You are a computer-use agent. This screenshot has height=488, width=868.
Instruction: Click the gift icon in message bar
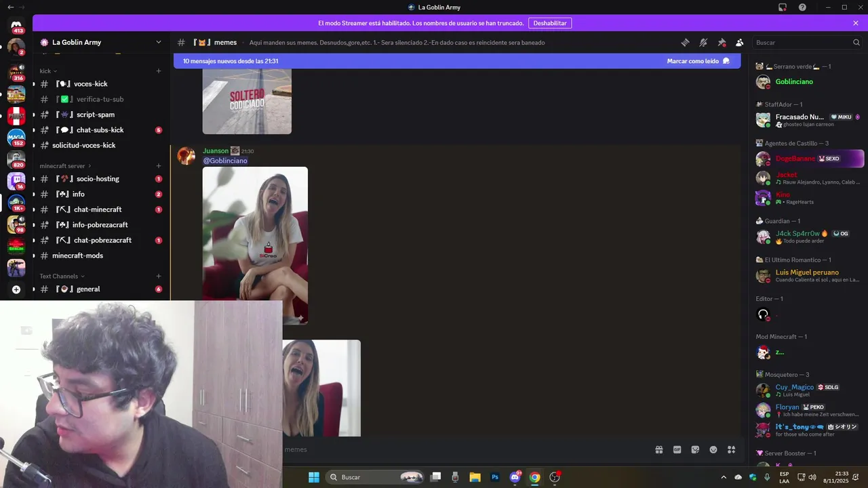[x=658, y=449]
